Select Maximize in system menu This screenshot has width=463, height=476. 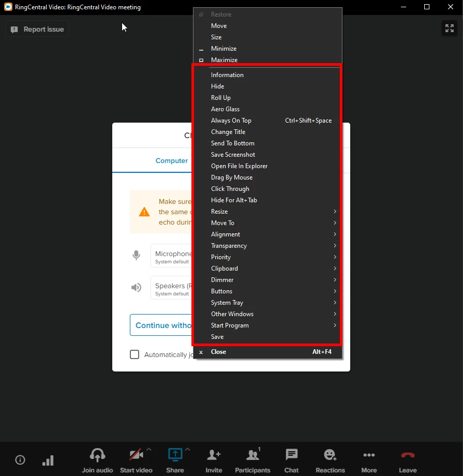(x=268, y=60)
